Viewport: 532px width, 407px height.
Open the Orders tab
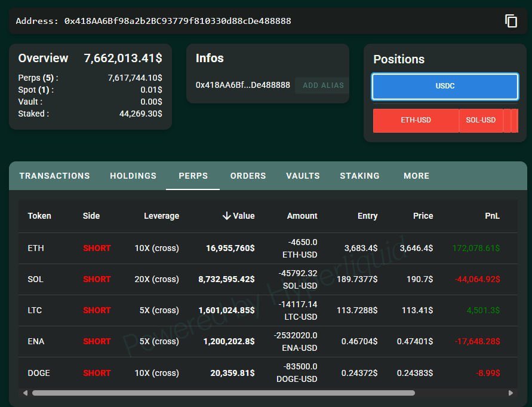coord(248,176)
